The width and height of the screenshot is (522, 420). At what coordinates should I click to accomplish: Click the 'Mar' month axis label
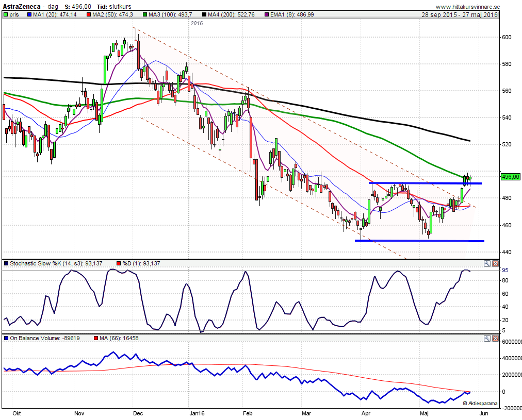[x=306, y=413]
